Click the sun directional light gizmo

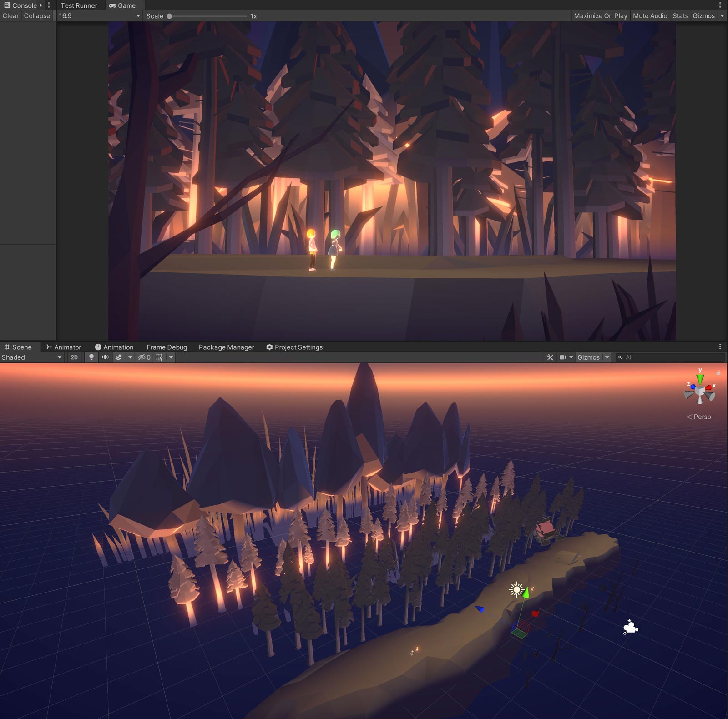coord(516,590)
